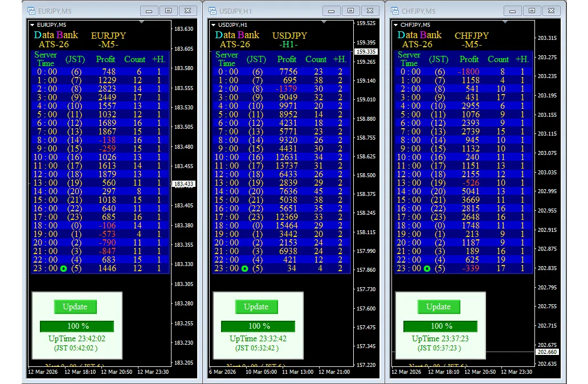Screen dimensions: 588x384
Task: Maximize the USDJPY,H1 chart window
Action: click(350, 11)
